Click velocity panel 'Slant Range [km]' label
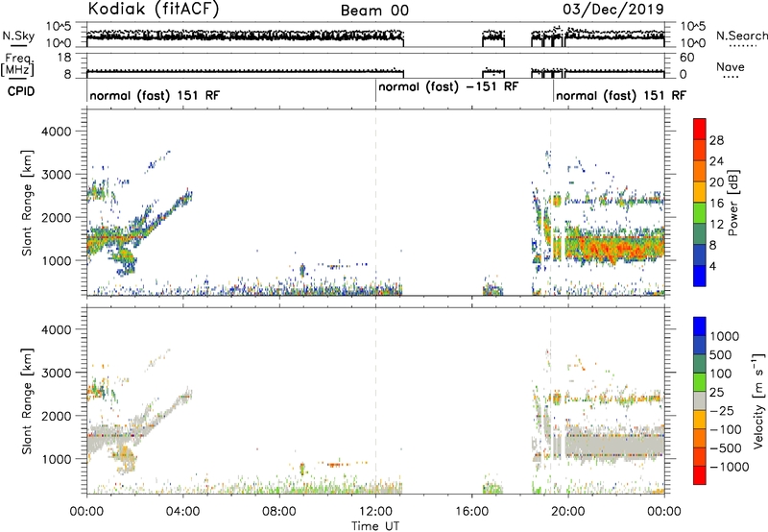768x532 pixels. click(27, 400)
